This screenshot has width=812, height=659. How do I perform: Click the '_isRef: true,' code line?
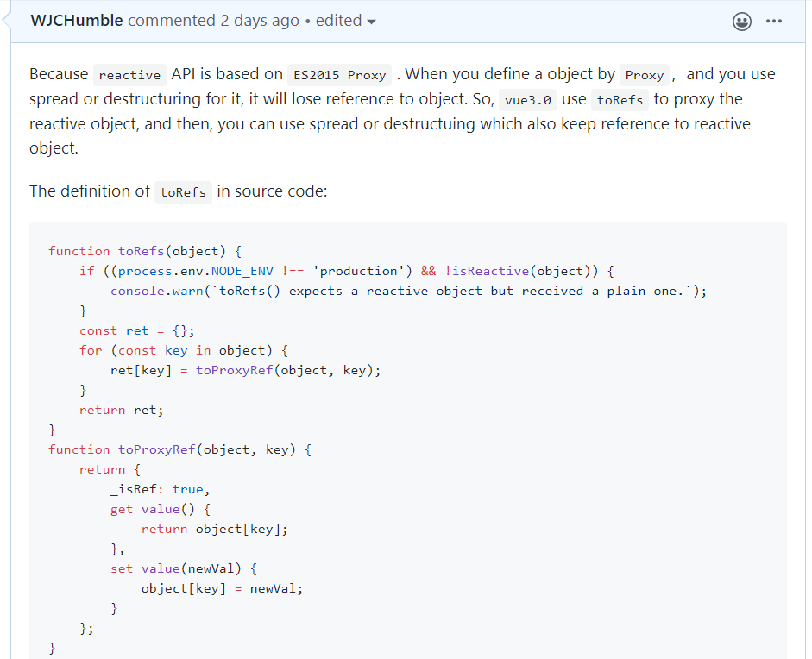160,489
